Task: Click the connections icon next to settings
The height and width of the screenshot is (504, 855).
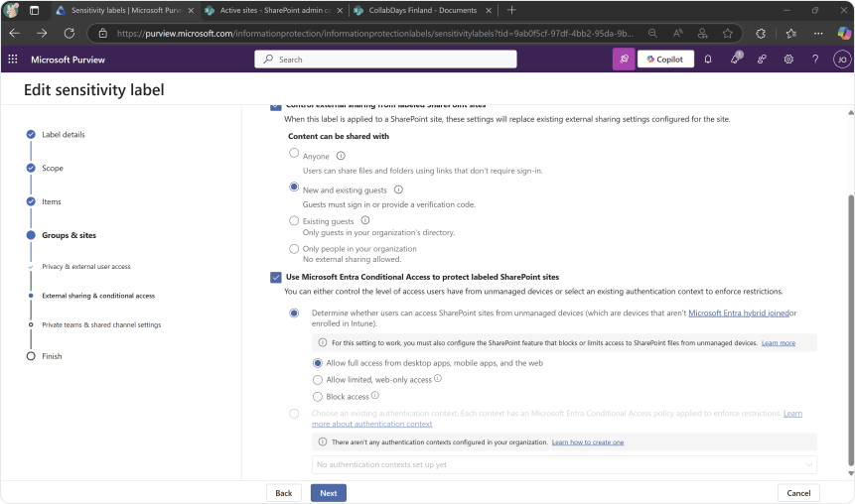Action: pos(762,59)
